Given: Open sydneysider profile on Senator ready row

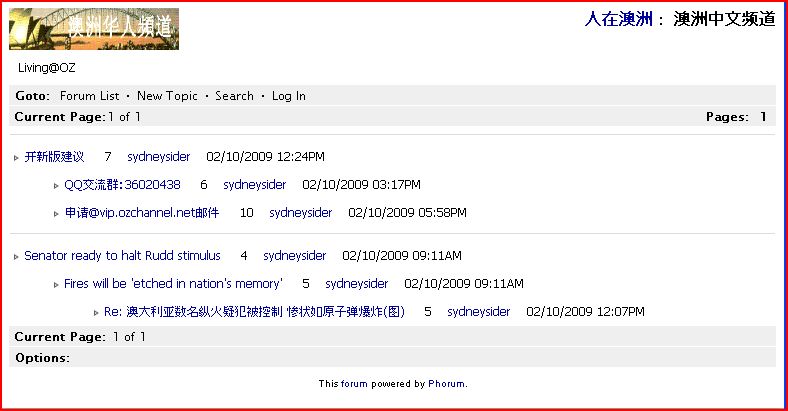Looking at the screenshot, I should pos(294,256).
